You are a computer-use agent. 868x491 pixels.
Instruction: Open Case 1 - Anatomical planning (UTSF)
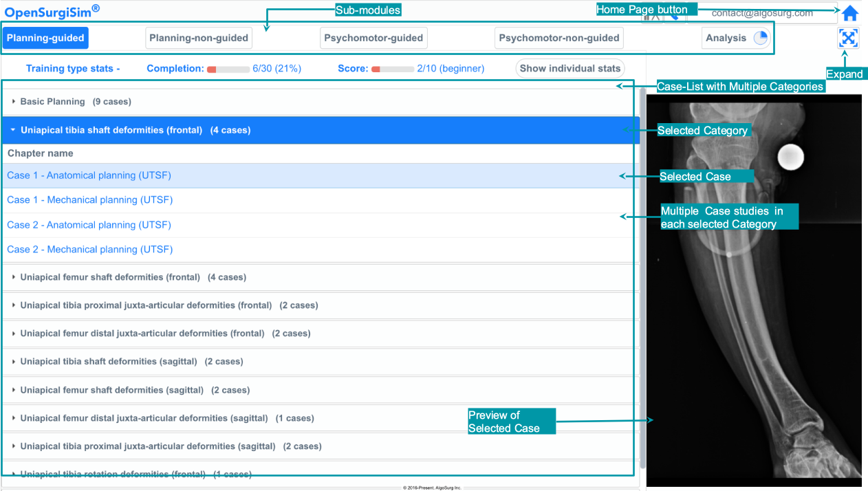[x=89, y=175]
